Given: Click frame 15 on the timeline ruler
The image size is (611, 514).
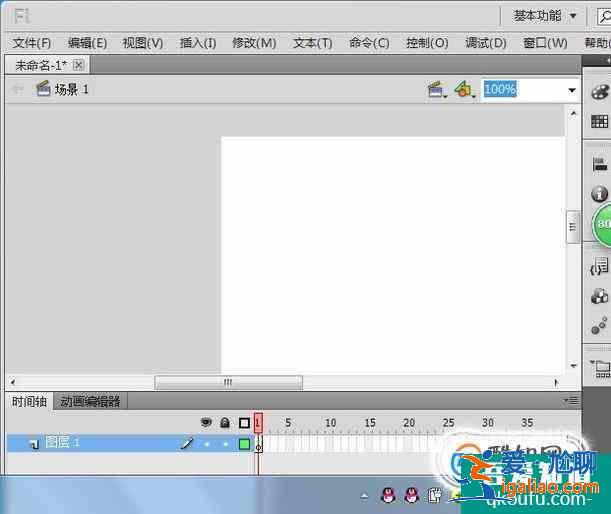Looking at the screenshot, I should pyautogui.click(x=370, y=423).
